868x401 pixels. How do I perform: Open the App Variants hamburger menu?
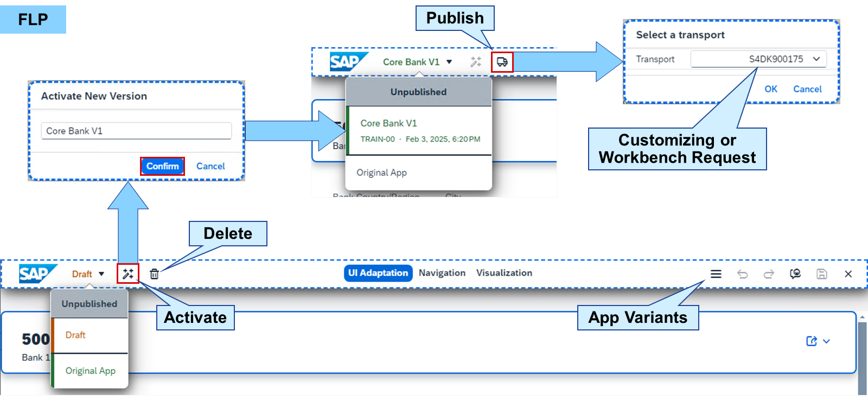716,274
